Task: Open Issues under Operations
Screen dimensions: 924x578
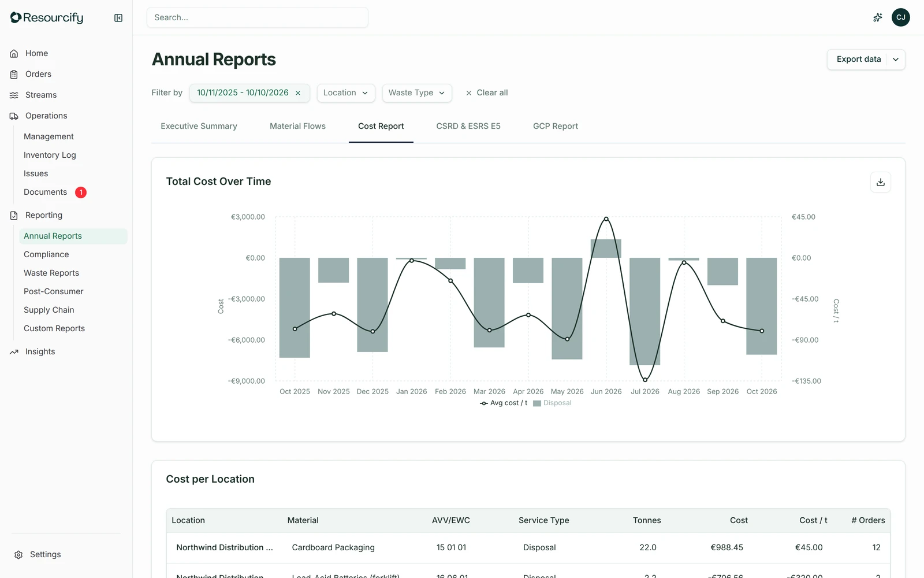Action: coord(73,173)
